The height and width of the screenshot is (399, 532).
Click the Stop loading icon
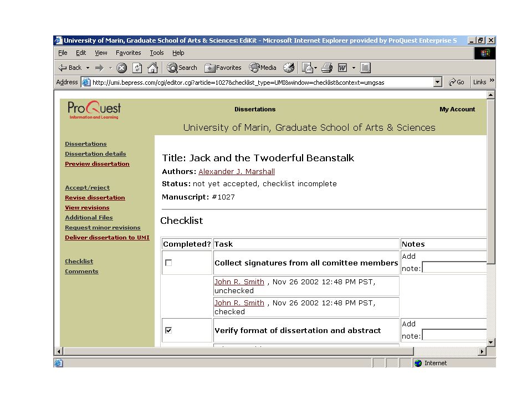(121, 68)
